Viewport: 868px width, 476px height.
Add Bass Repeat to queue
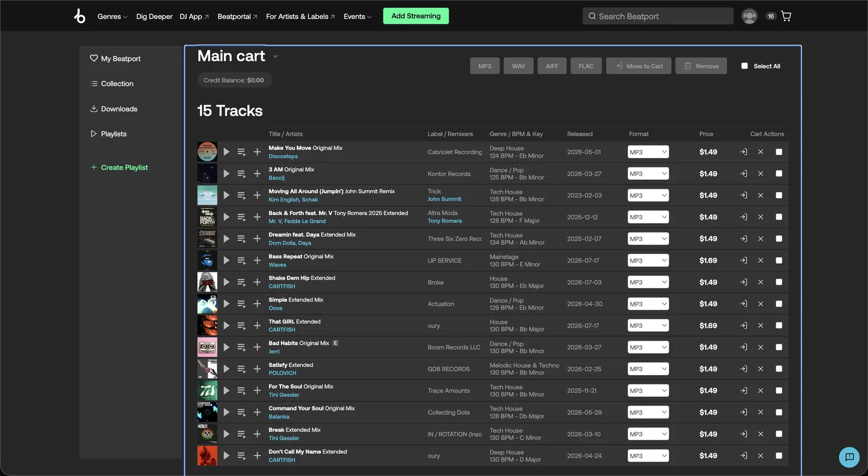pyautogui.click(x=241, y=261)
